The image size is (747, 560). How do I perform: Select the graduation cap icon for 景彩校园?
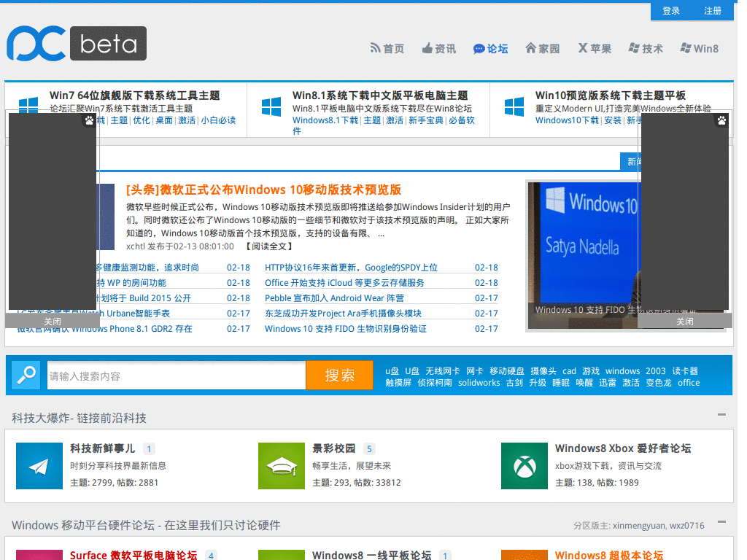(281, 465)
